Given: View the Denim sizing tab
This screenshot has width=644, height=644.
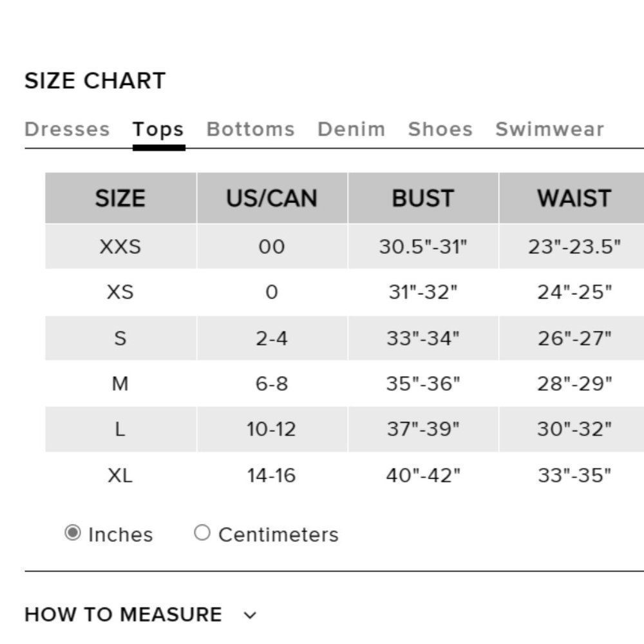Looking at the screenshot, I should 351,129.
